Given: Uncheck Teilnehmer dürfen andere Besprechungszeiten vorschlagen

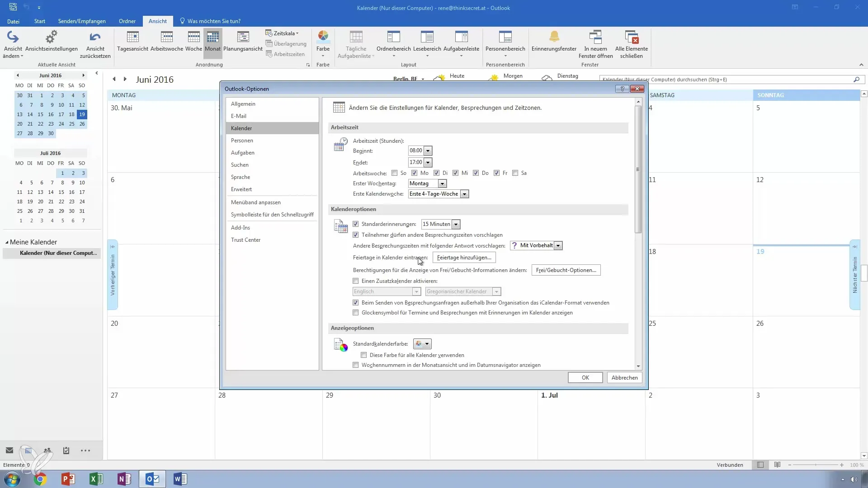Looking at the screenshot, I should (x=355, y=235).
